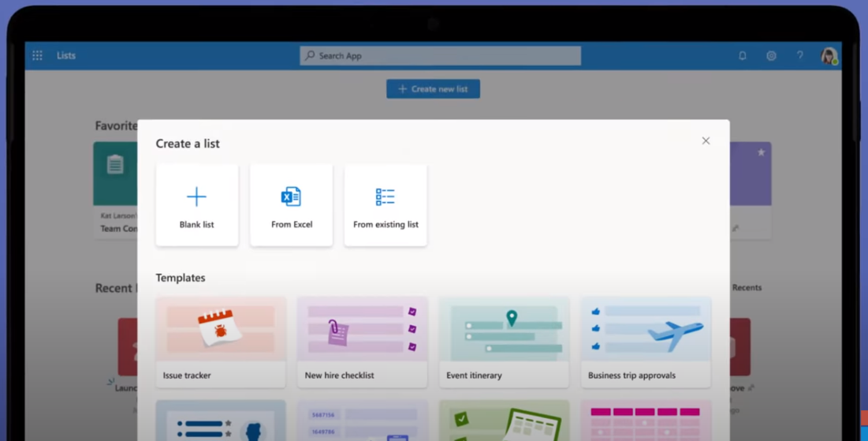The image size is (868, 441).
Task: Choose the From existing list option
Action: 386,205
